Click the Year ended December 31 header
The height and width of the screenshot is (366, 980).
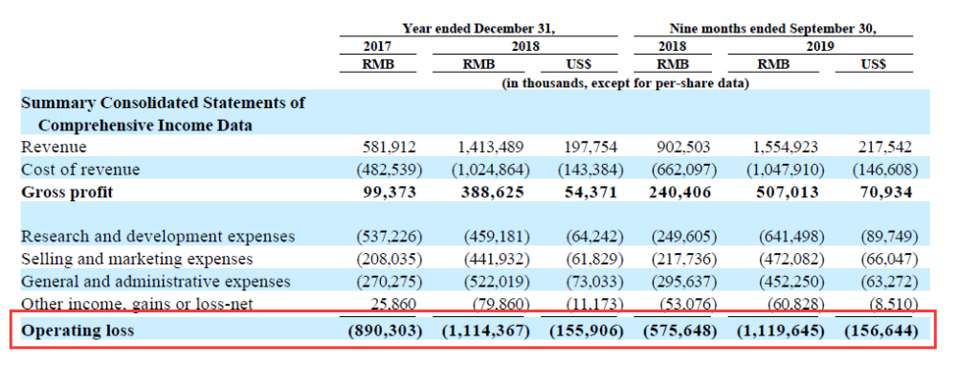click(479, 28)
